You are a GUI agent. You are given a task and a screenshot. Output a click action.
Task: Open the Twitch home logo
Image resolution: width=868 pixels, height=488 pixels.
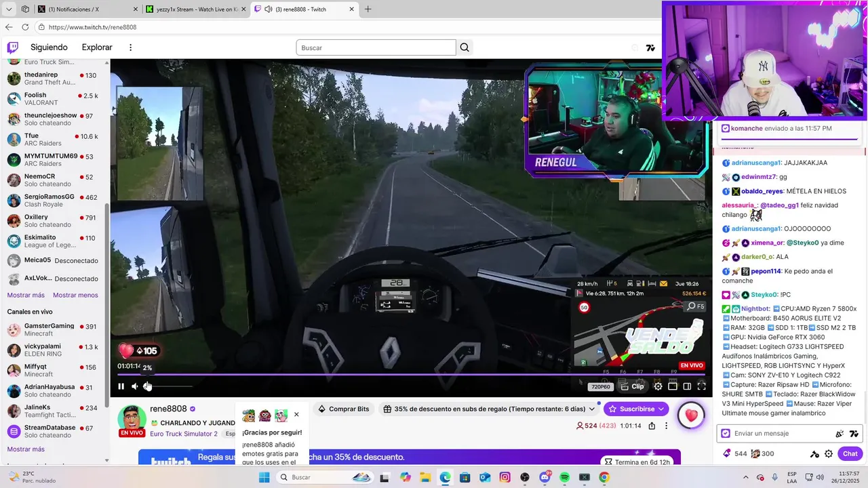coord(13,47)
